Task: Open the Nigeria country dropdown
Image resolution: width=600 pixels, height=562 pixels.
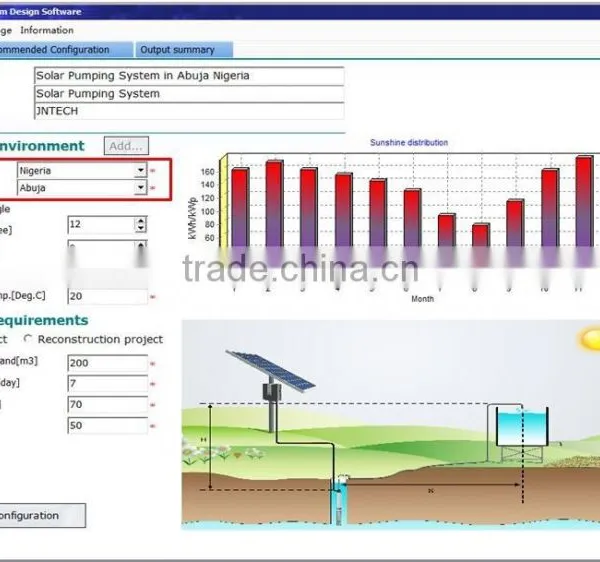Action: (141, 170)
